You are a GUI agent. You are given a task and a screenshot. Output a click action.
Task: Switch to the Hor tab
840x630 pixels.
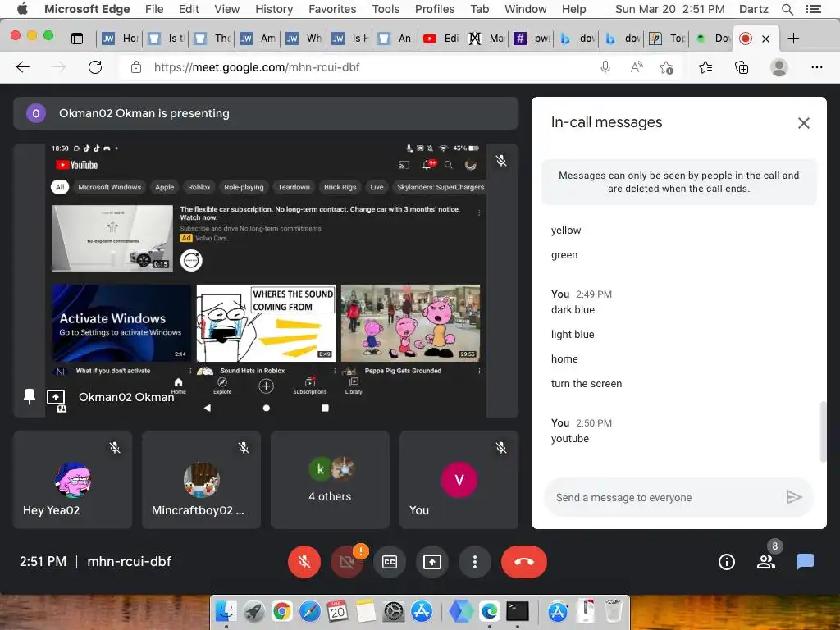pos(121,38)
